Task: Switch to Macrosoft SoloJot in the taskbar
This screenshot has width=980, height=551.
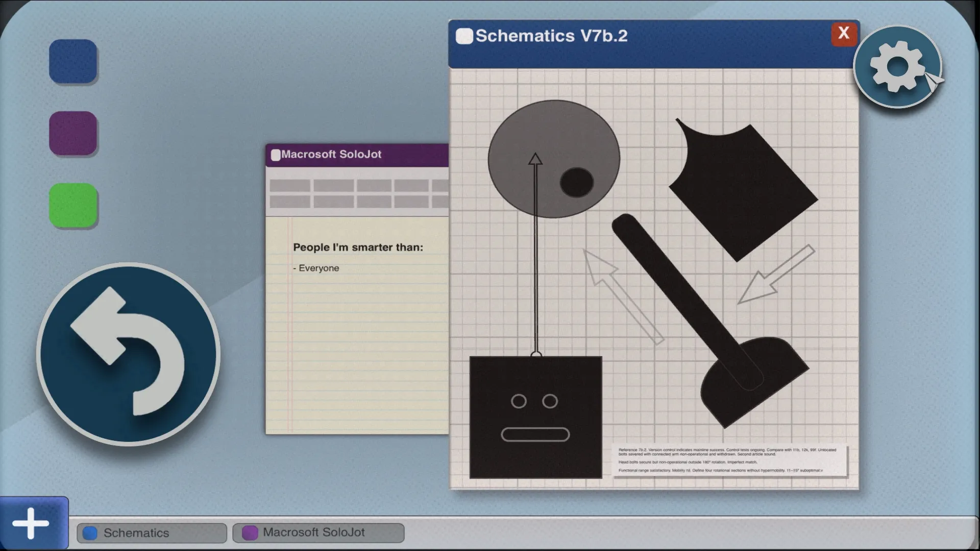Action: [x=318, y=533]
